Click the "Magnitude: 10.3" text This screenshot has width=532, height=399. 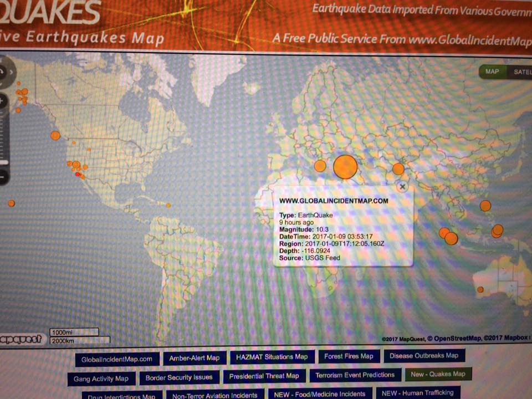tap(304, 229)
